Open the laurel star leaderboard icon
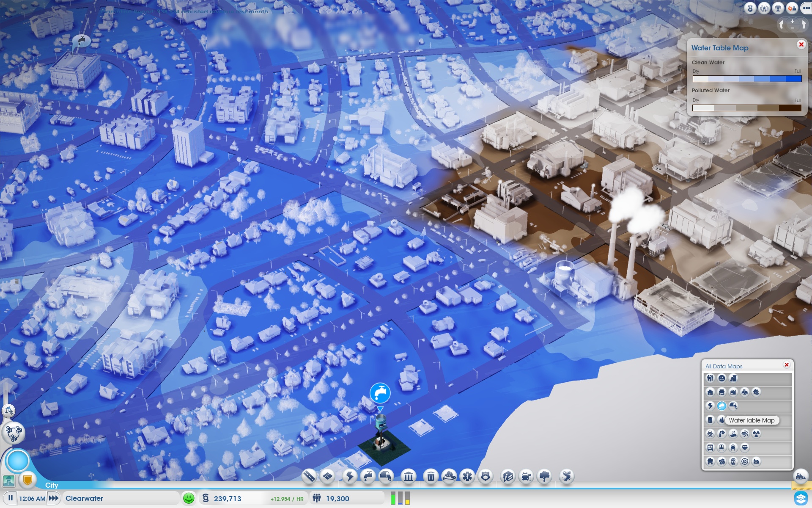 [x=764, y=8]
